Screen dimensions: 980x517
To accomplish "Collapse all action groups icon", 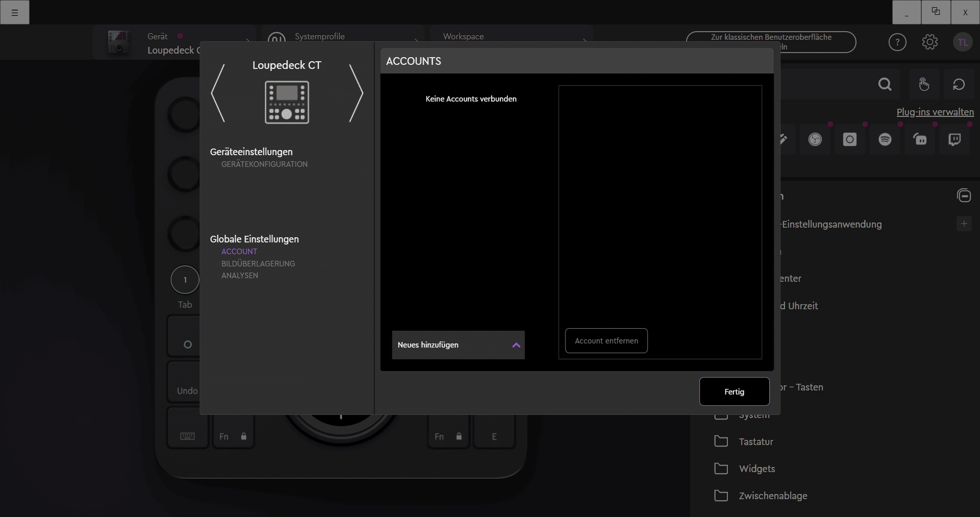I will (x=964, y=195).
